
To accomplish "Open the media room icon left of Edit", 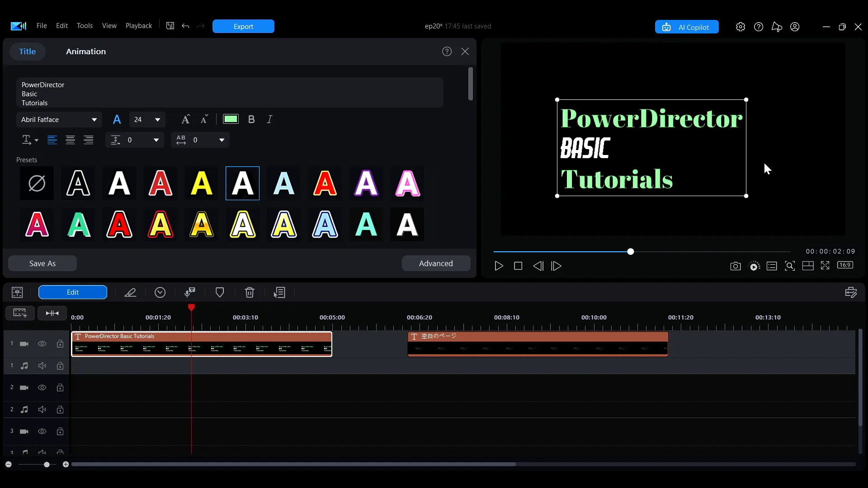I will click(x=17, y=293).
